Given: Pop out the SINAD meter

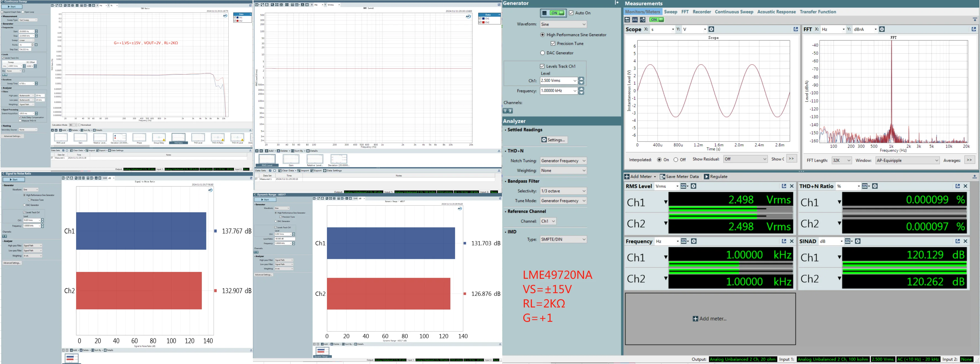Looking at the screenshot, I should pos(958,241).
